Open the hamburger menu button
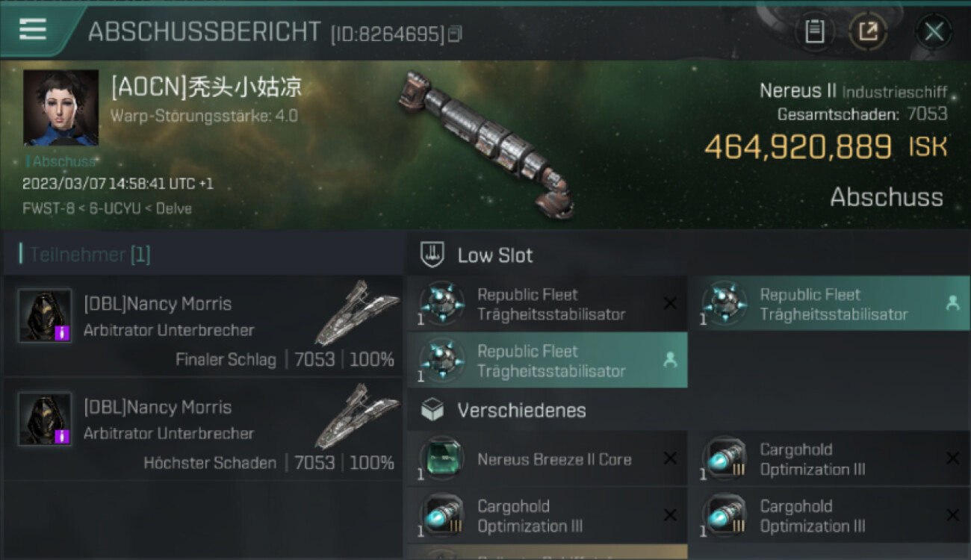The width and height of the screenshot is (971, 560). 33,30
